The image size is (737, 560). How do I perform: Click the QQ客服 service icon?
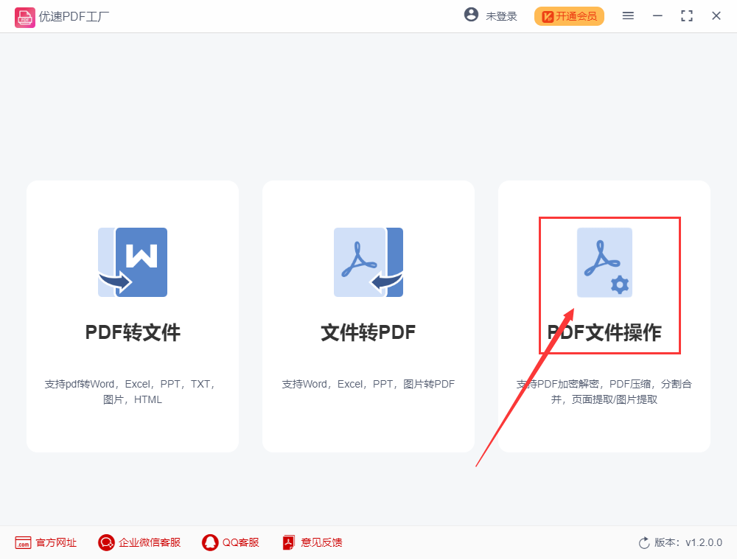click(x=210, y=542)
